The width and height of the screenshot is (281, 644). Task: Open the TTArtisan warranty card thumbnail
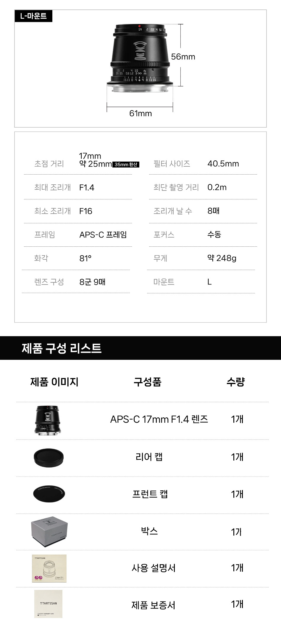pos(49,604)
